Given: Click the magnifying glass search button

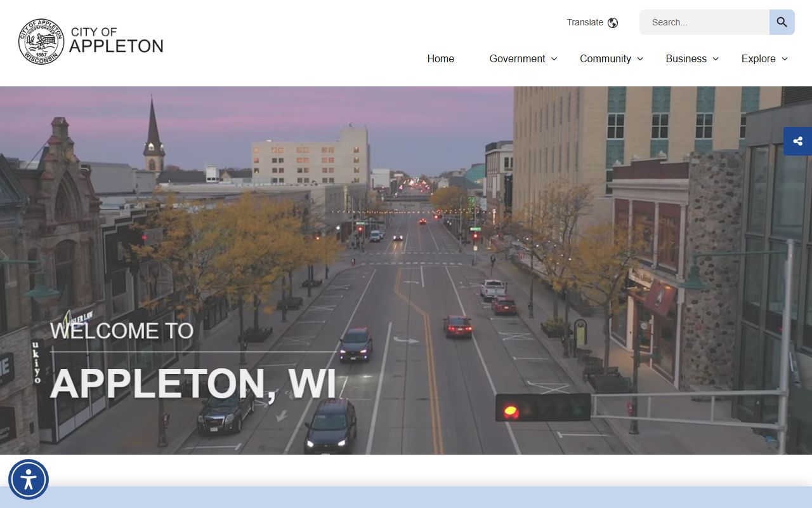Looking at the screenshot, I should click(782, 22).
